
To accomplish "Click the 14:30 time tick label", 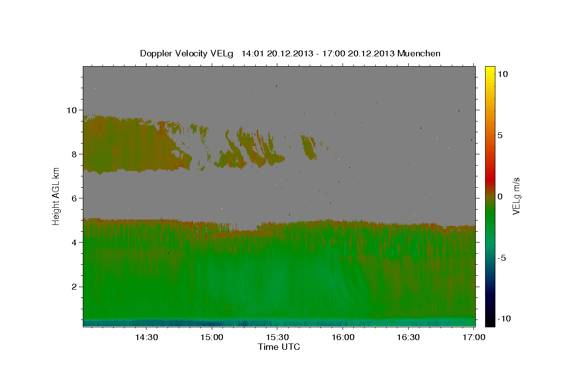I will (x=146, y=338).
